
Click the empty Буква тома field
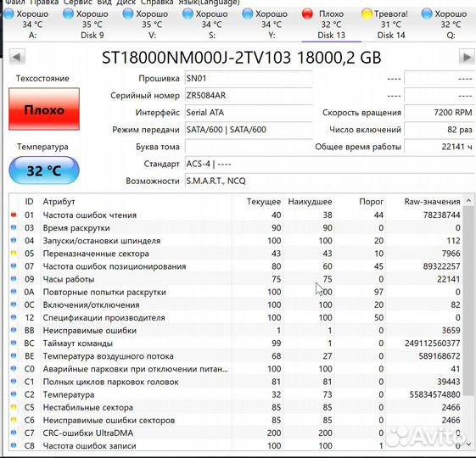click(x=249, y=147)
